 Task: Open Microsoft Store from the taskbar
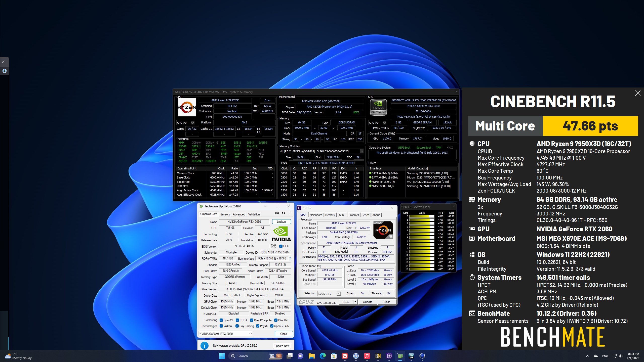click(334, 356)
